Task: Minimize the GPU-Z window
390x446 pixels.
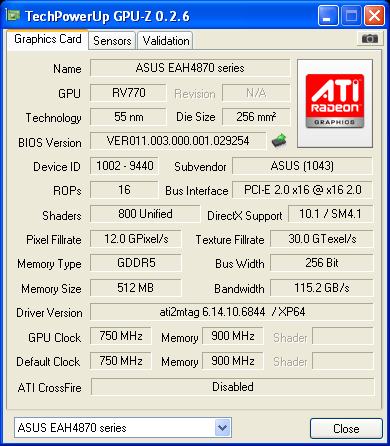Action: pyautogui.click(x=328, y=16)
